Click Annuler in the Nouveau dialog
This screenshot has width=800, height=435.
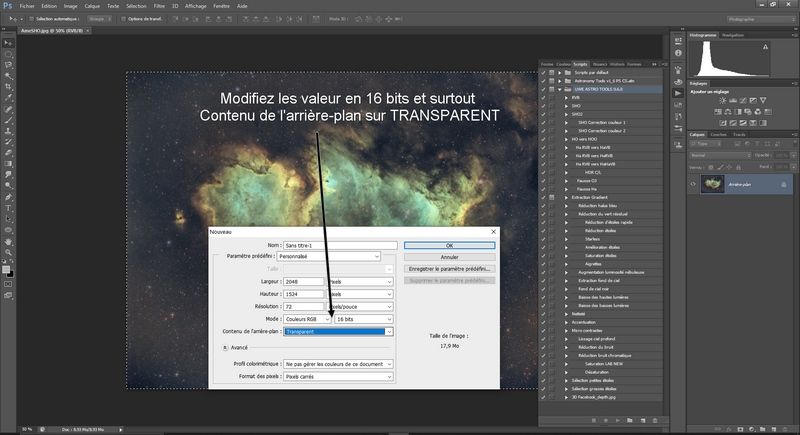tap(449, 257)
